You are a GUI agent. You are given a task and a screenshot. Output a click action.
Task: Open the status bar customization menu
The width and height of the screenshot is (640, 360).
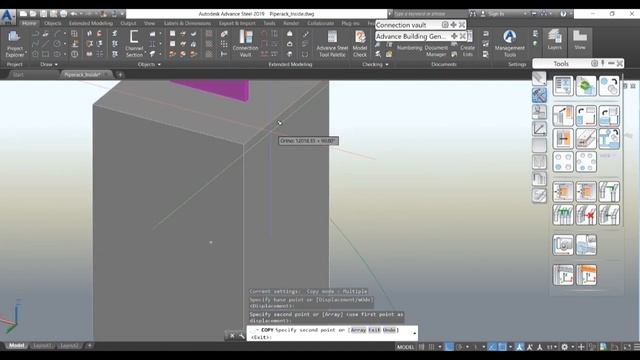click(636, 347)
